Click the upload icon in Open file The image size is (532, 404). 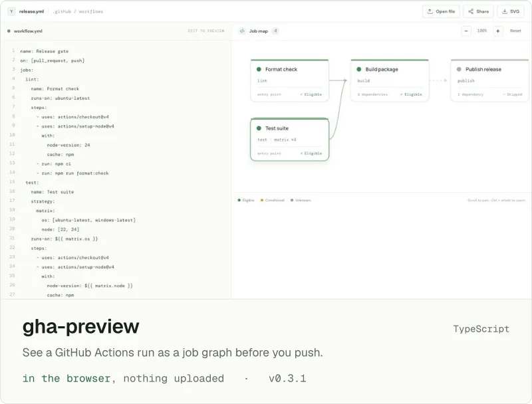point(430,11)
